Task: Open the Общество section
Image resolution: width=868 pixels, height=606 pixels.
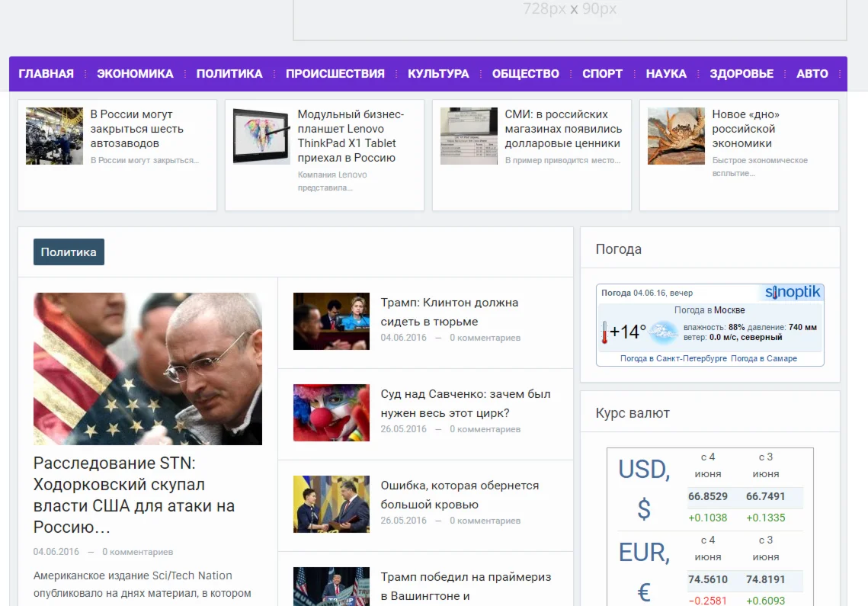Action: (x=525, y=74)
